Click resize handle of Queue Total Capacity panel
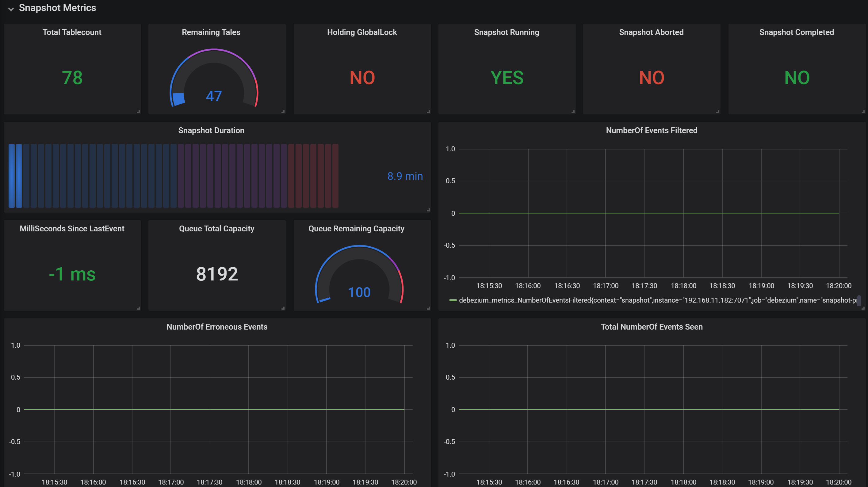The height and width of the screenshot is (487, 868). pyautogui.click(x=283, y=308)
